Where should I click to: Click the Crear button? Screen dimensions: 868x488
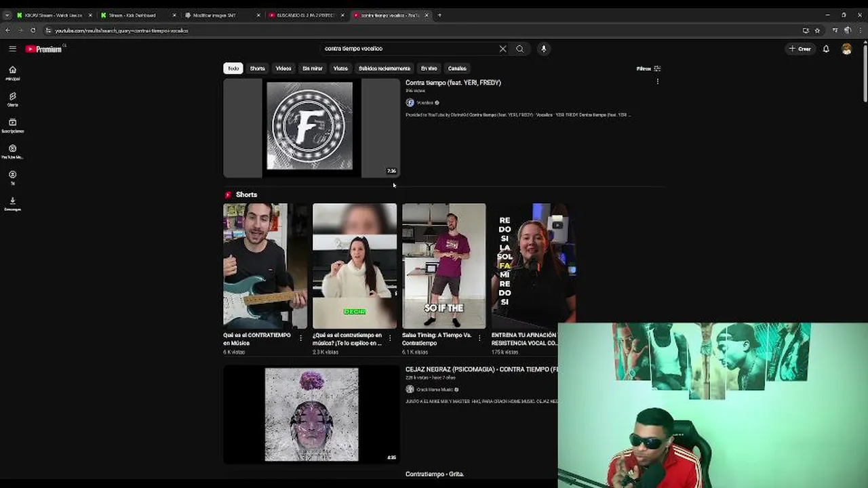click(x=800, y=49)
